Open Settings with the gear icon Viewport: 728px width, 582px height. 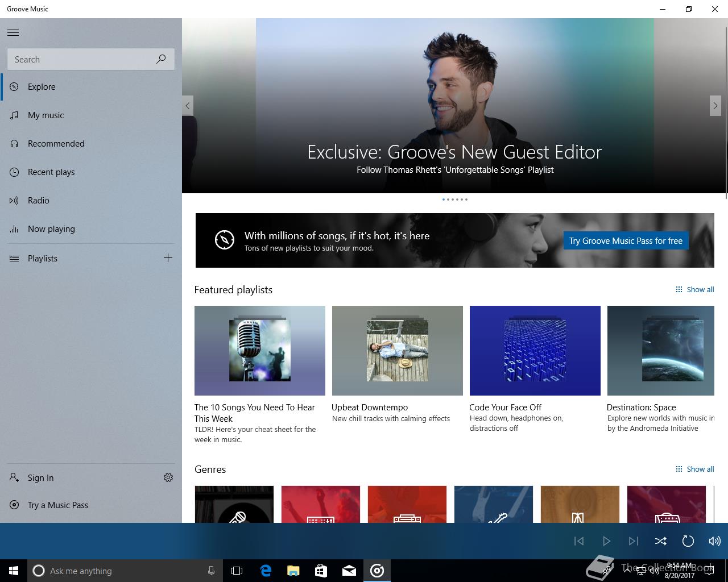(x=168, y=477)
